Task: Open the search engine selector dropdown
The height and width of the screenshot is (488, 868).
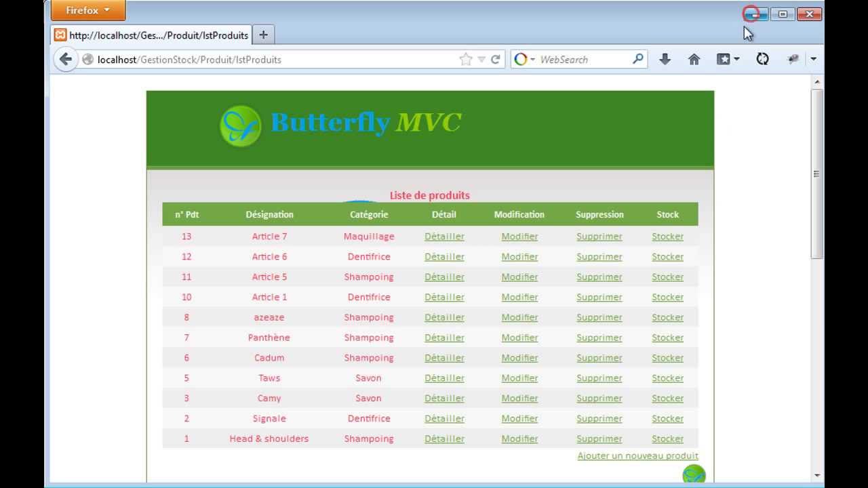Action: click(524, 60)
